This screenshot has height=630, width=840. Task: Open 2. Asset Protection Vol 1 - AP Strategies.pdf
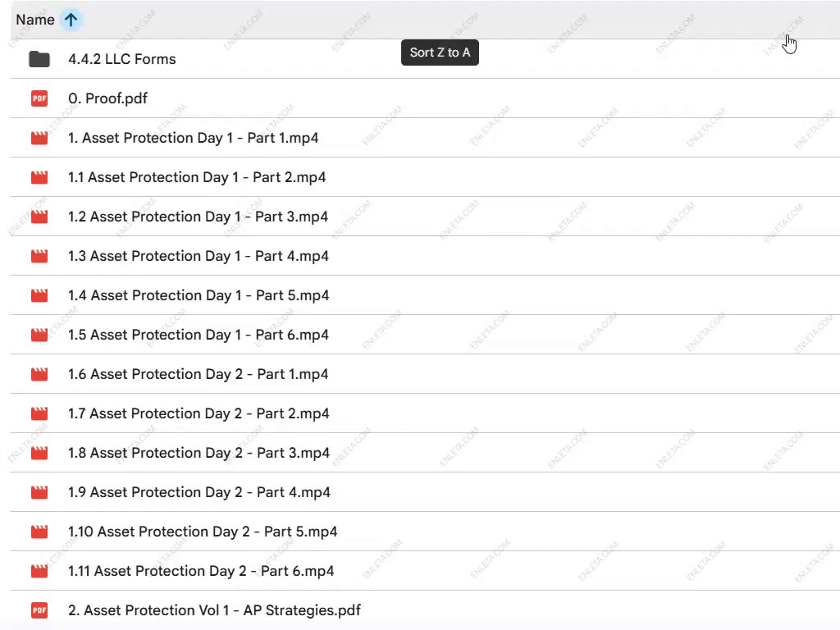[214, 610]
